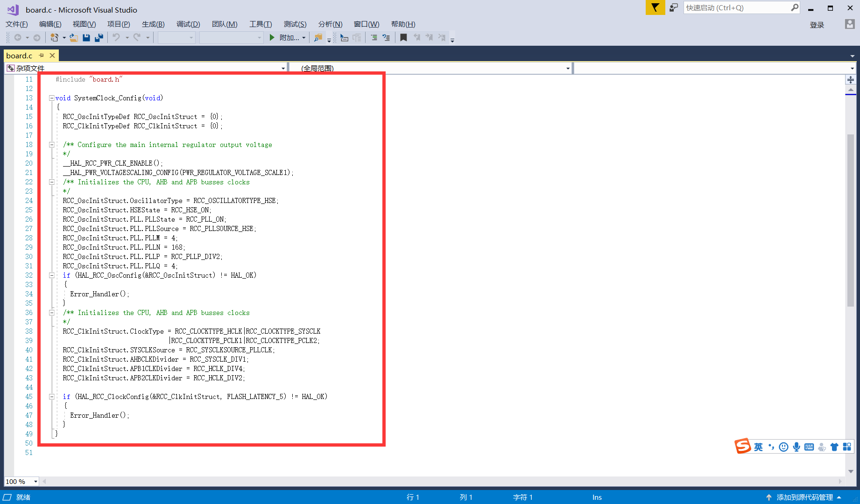The height and width of the screenshot is (504, 860).
Task: Click the Save All toolbar icon
Action: click(x=99, y=37)
